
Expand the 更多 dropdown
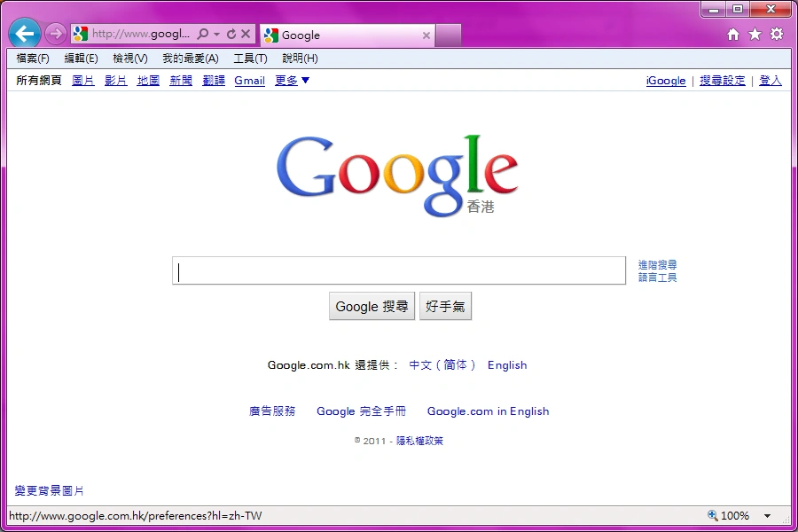point(292,81)
